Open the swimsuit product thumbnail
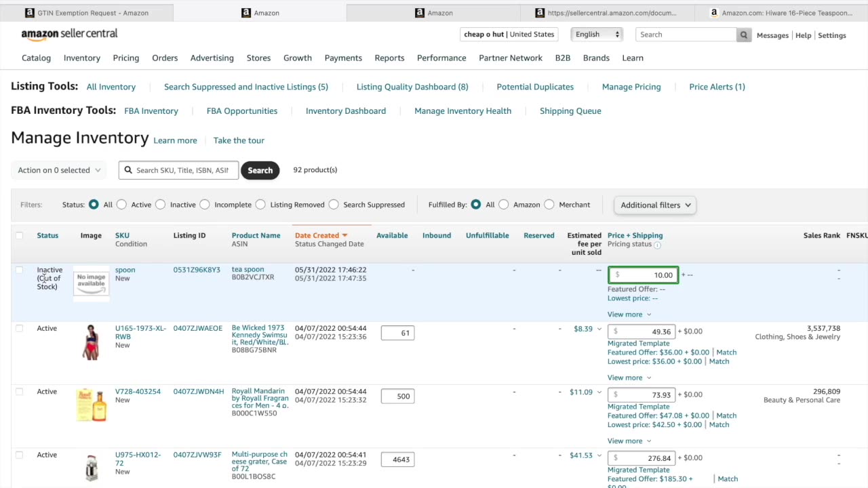The width and height of the screenshot is (868, 488). [91, 342]
